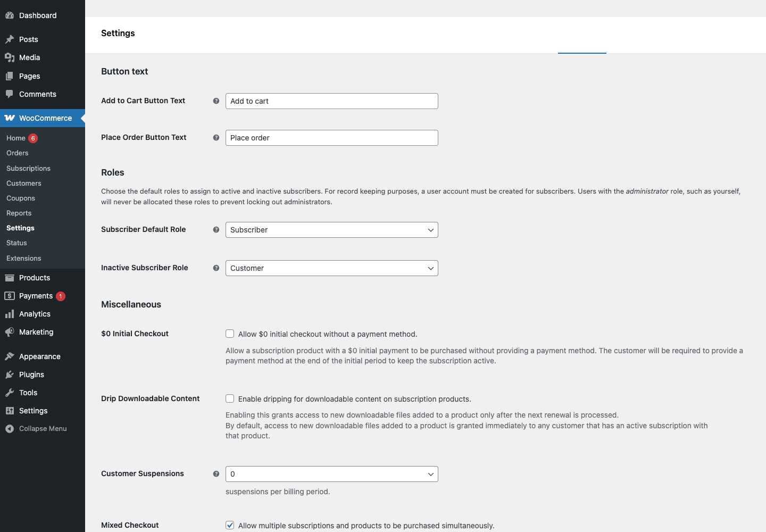Enable $0 initial checkout without payment method
This screenshot has height=532, width=766.
[x=230, y=334]
